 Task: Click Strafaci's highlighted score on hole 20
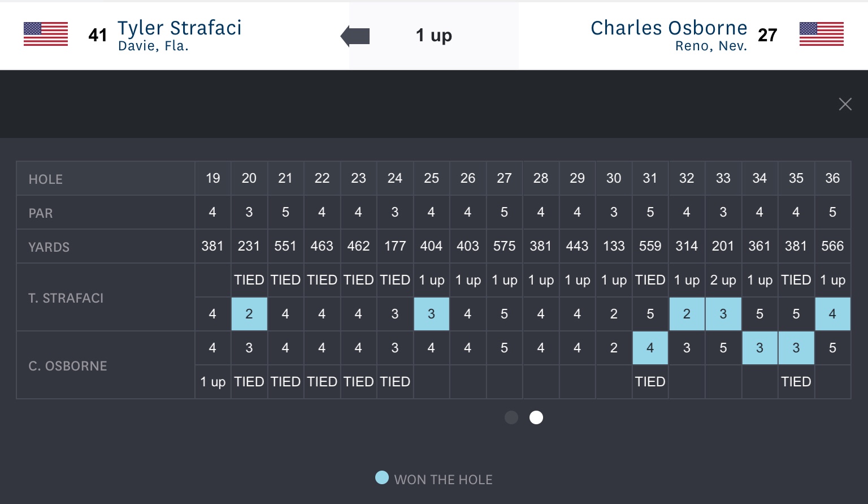[x=249, y=314]
